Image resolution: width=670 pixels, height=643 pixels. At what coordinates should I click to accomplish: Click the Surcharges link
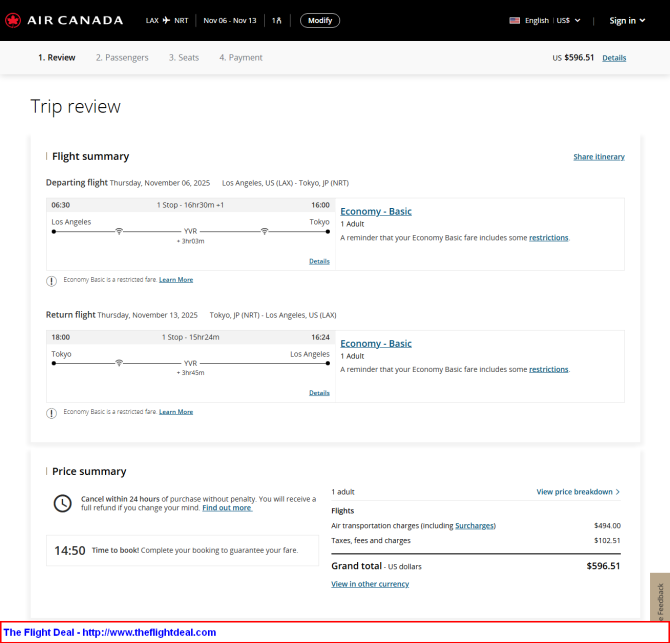474,526
